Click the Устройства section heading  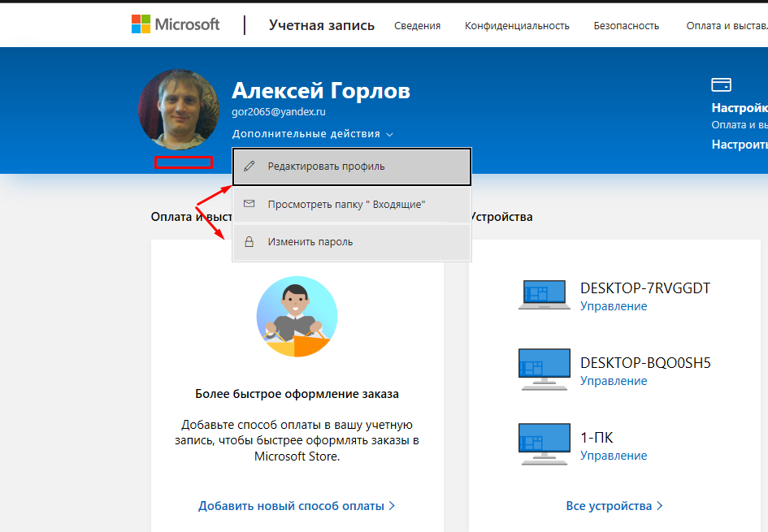pos(501,217)
